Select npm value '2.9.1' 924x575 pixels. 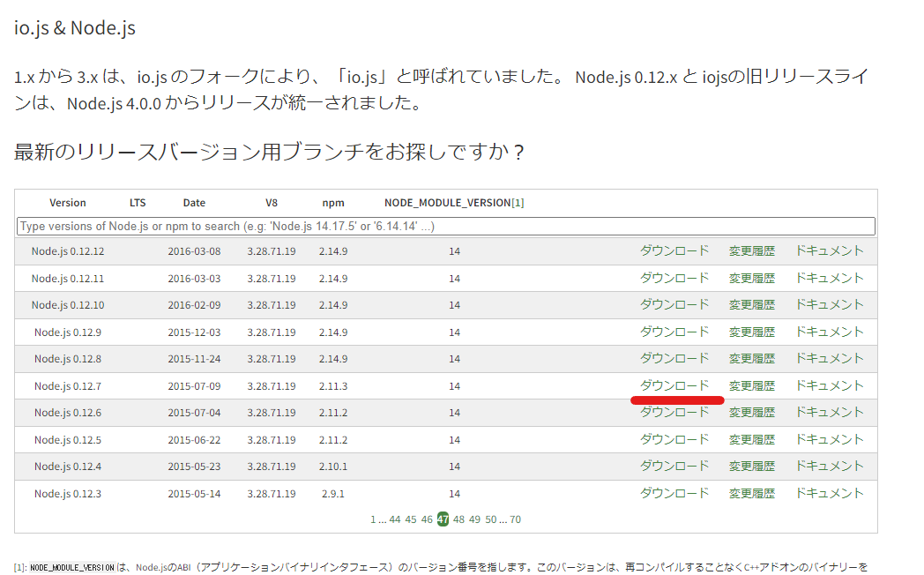pos(333,494)
